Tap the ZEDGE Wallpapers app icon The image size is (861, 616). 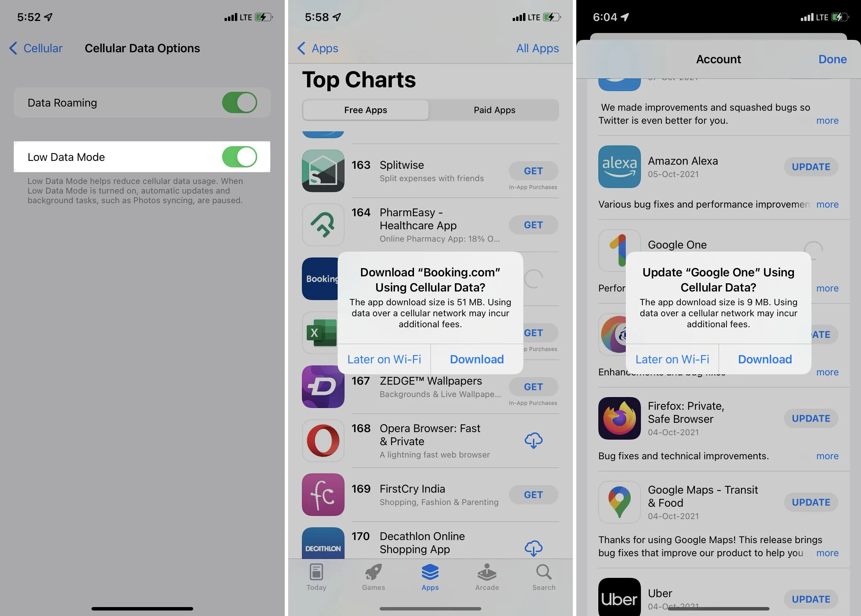pyautogui.click(x=322, y=386)
